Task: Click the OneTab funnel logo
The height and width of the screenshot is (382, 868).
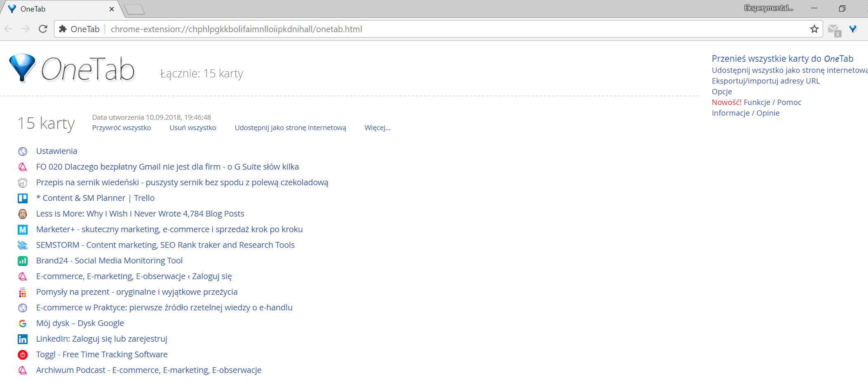Action: coord(22,68)
